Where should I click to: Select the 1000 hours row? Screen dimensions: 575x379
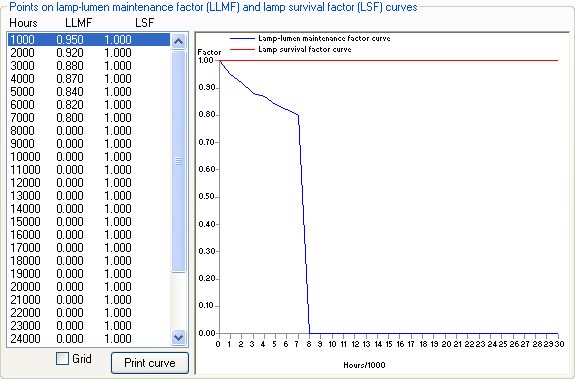pyautogui.click(x=89, y=40)
